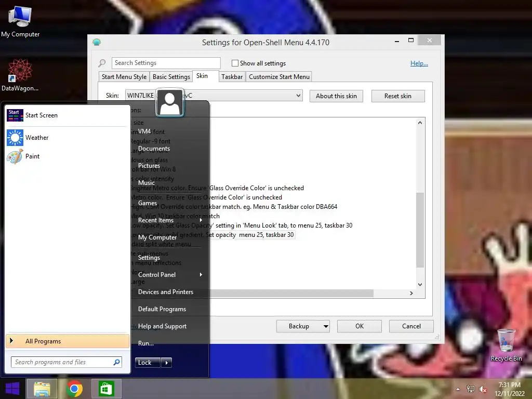Expand All Programs in start menu

[x=68, y=341]
